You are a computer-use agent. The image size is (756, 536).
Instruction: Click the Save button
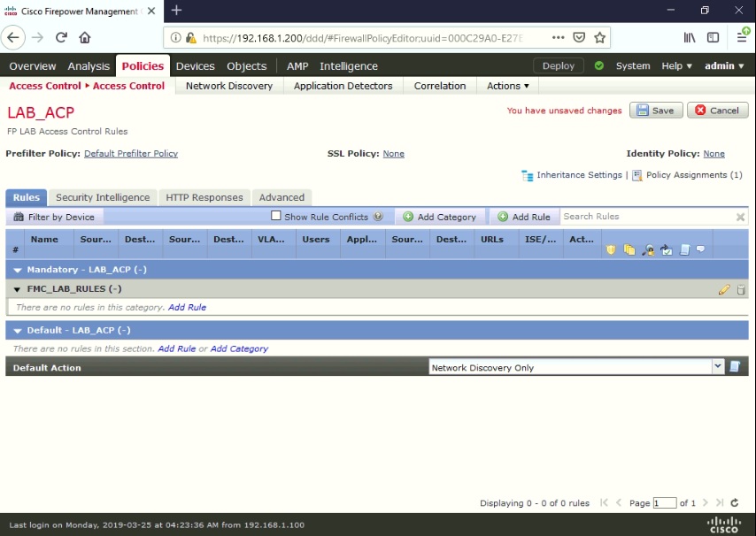coord(655,110)
